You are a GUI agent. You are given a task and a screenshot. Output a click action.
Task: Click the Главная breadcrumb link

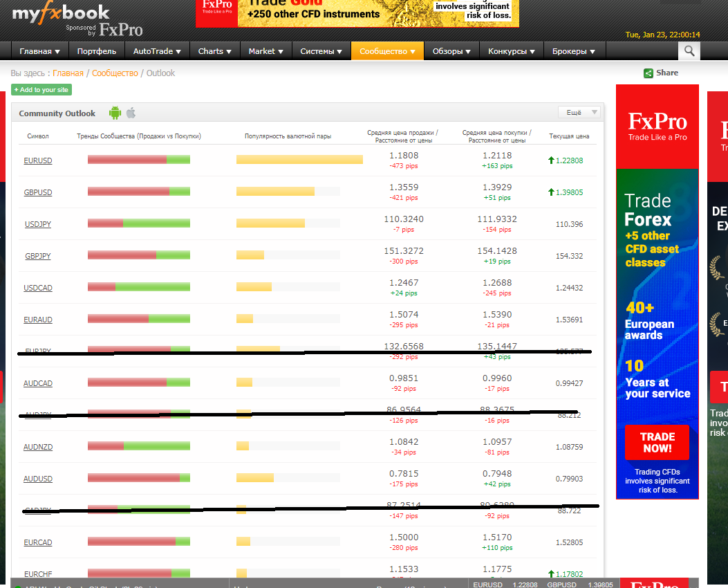point(68,73)
